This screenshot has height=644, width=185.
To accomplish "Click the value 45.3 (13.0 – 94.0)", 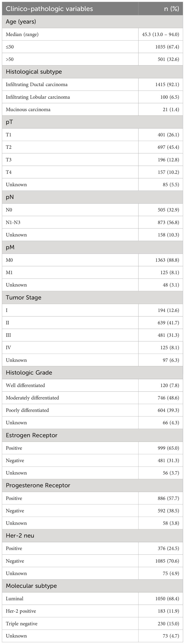I will click(x=161, y=34).
